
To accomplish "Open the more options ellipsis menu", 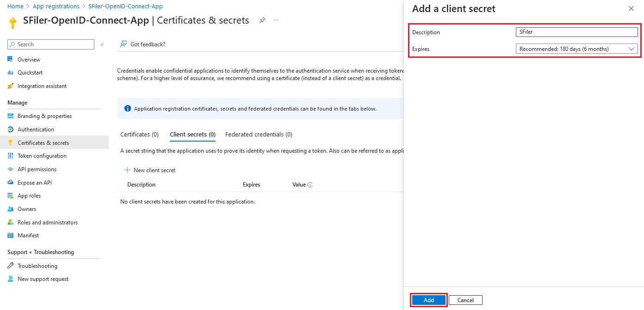I will [276, 20].
